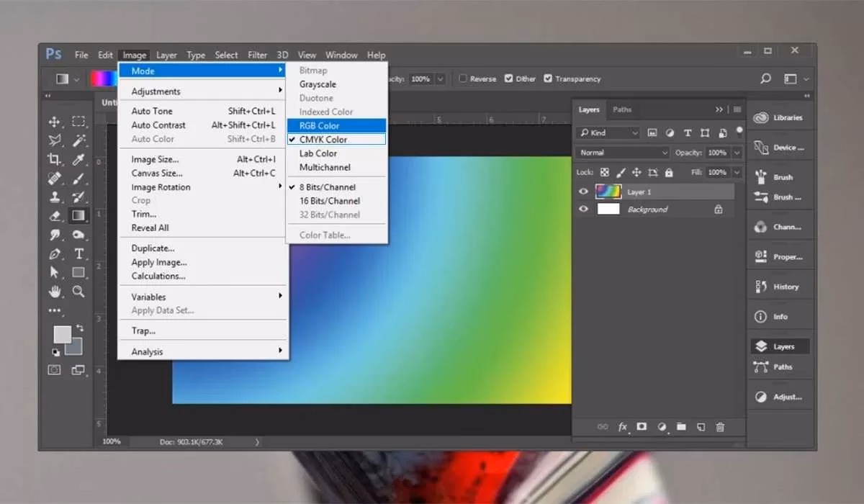Hide the Background layer
The image size is (864, 504).
coord(583,209)
